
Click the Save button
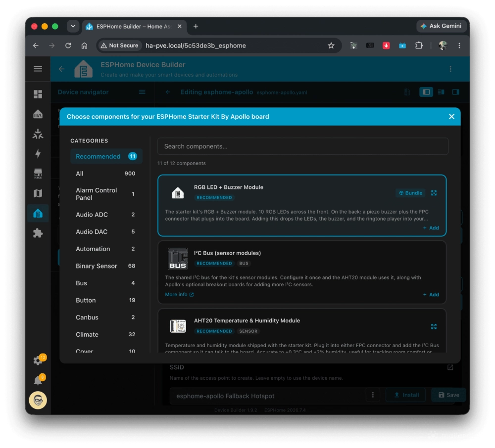pyautogui.click(x=448, y=395)
